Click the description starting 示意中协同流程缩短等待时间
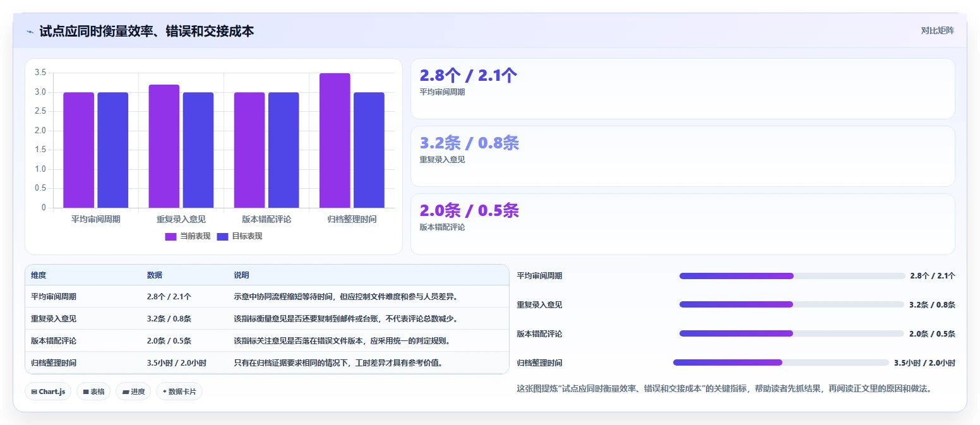Image resolution: width=980 pixels, height=425 pixels. (x=345, y=296)
